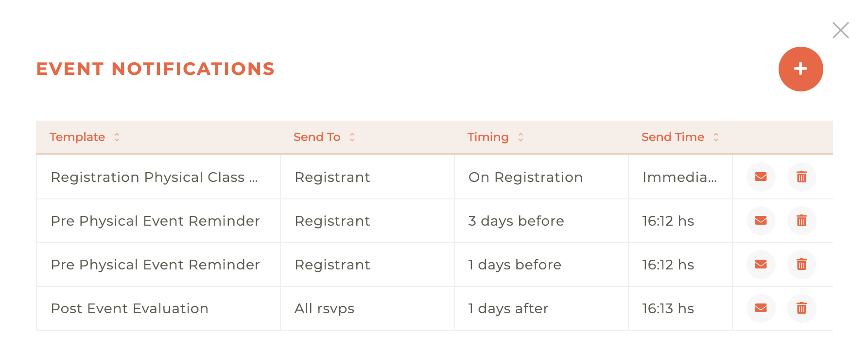Click the All rsvps recipient cell
The width and height of the screenshot is (868, 356).
(x=324, y=308)
